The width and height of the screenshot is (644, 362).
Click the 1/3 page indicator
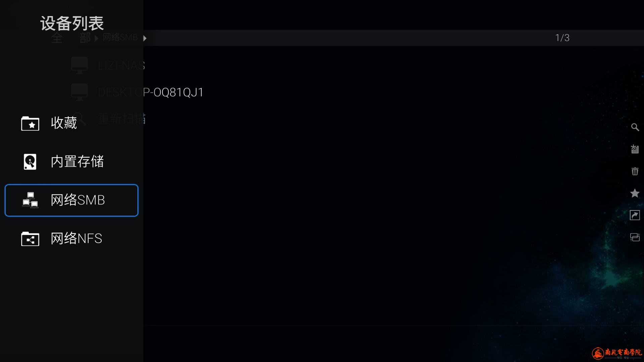(x=562, y=38)
